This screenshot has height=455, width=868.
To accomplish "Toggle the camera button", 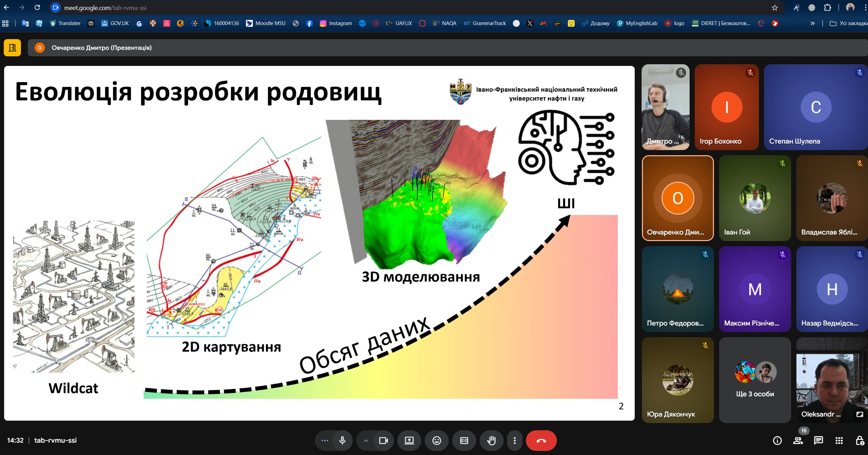I will [383, 441].
